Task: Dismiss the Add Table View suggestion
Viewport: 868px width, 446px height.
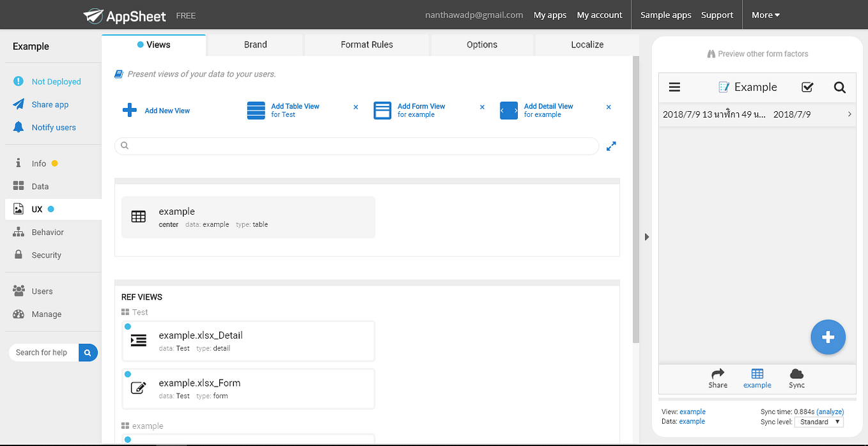Action: pos(356,107)
